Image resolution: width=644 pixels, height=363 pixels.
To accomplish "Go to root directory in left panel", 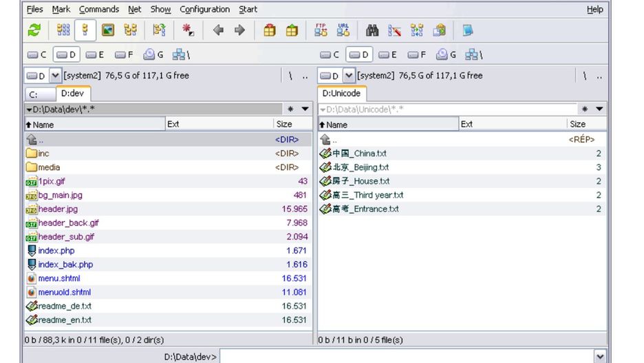I will 290,76.
